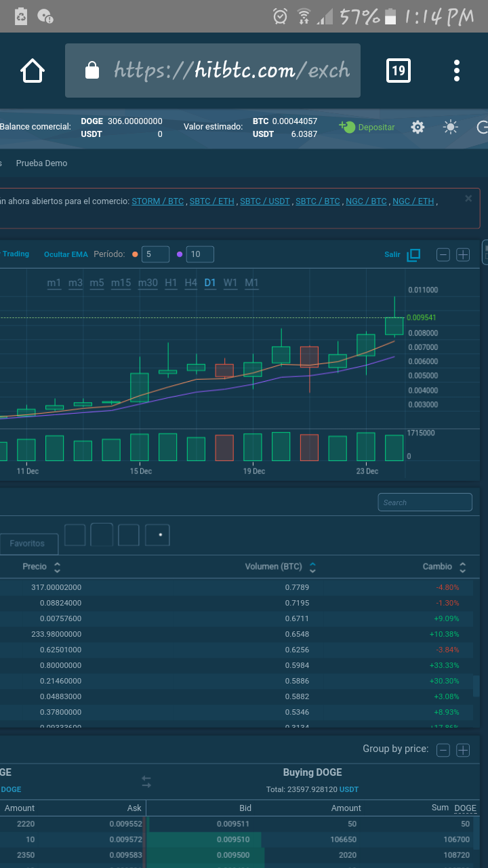The image size is (488, 868).
Task: Open the Sum DOGE currency selector
Action: coord(465,808)
